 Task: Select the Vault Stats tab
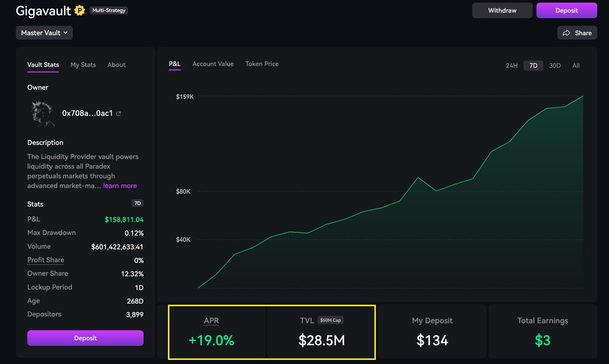coord(43,65)
